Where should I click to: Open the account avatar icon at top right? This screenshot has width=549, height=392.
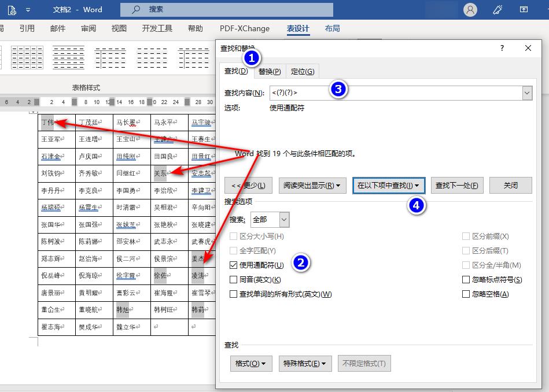[x=470, y=9]
